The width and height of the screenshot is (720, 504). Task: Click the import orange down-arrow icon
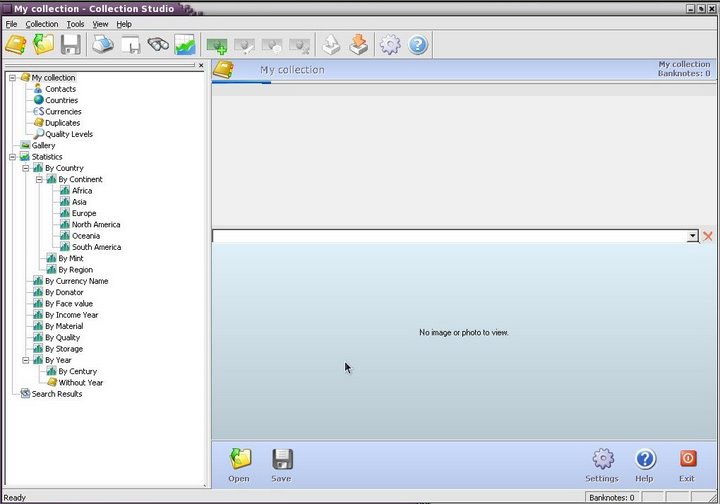click(x=359, y=45)
